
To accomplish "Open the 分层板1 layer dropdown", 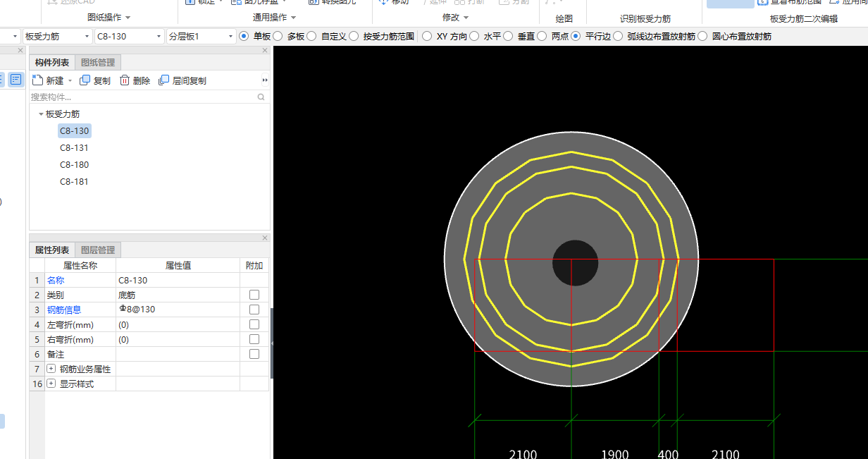I will click(x=230, y=36).
